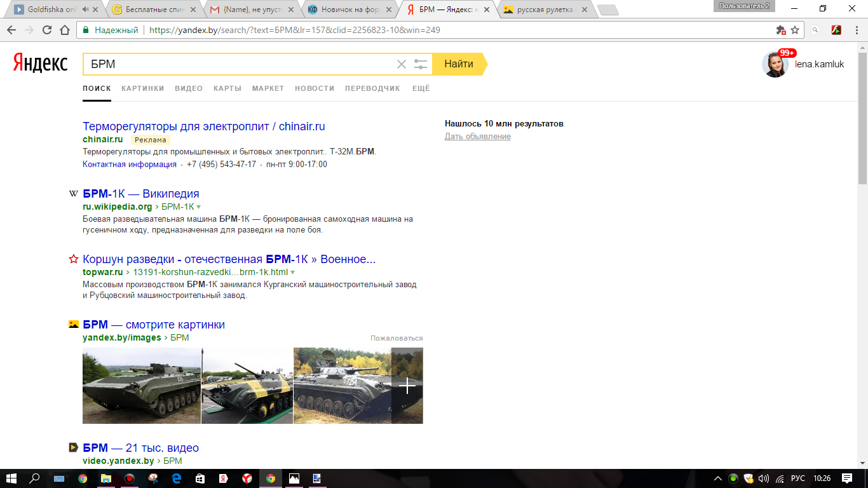Click the Wikipedia favicon beside the result
The height and width of the screenshot is (488, 868).
[x=74, y=194]
